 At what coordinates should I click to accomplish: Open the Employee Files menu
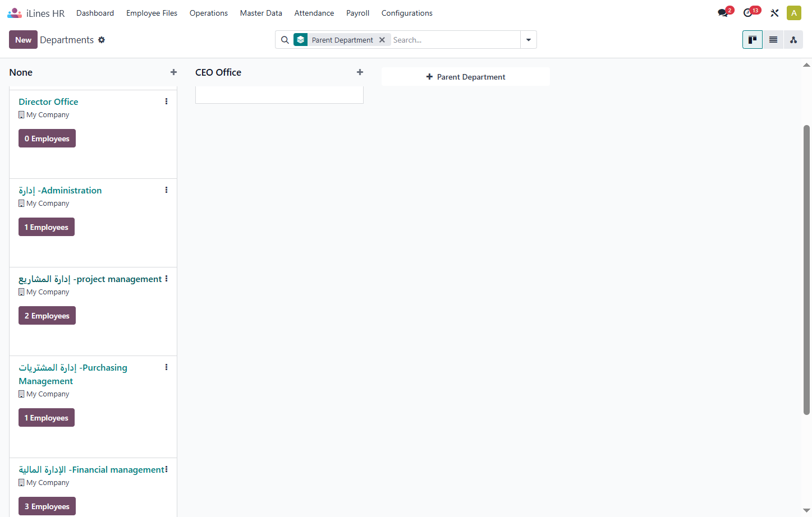(152, 13)
